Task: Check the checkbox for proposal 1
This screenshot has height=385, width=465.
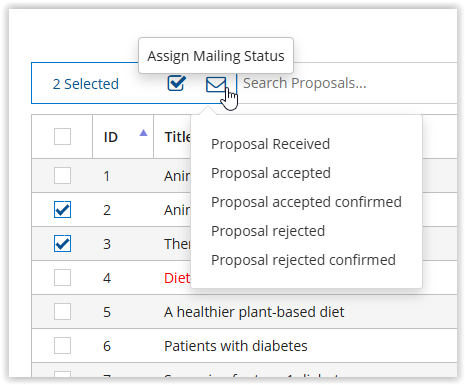Action: tap(62, 175)
